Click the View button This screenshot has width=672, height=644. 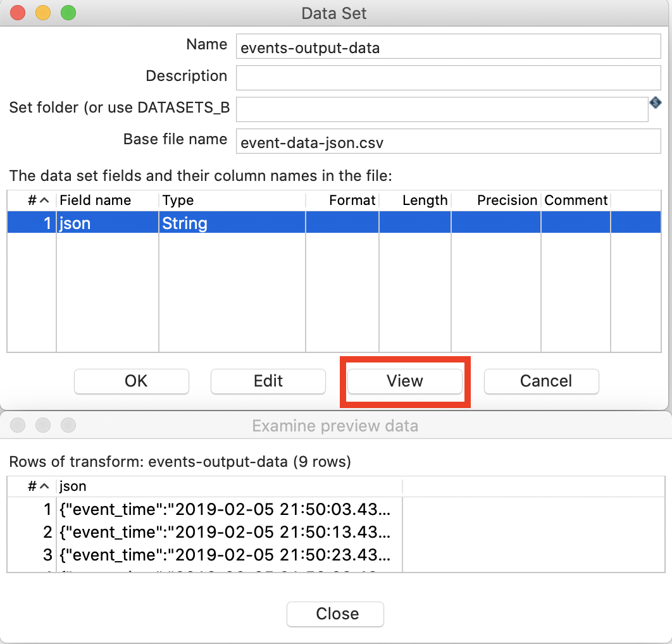[404, 381]
